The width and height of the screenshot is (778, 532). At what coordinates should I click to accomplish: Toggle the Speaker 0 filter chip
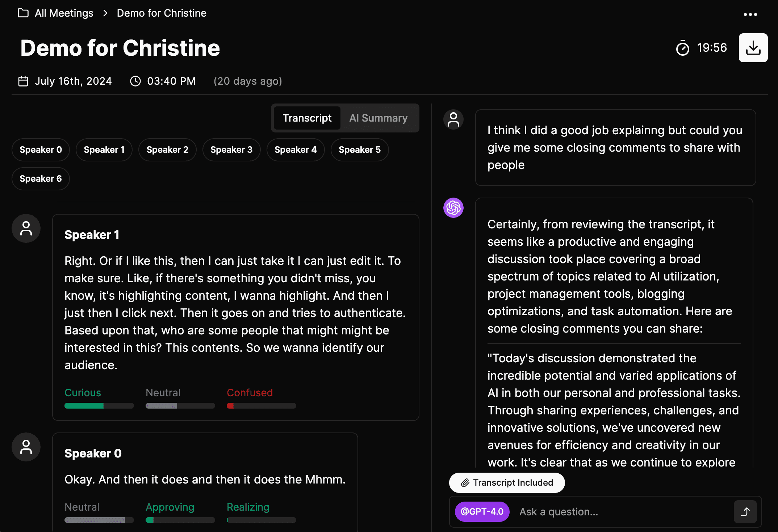41,150
